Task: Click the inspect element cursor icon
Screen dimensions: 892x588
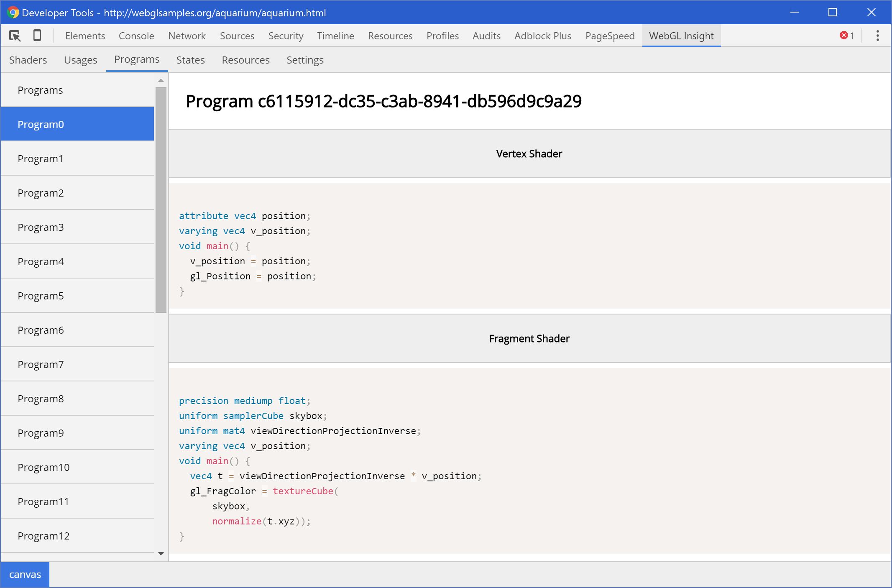Action: tap(15, 36)
